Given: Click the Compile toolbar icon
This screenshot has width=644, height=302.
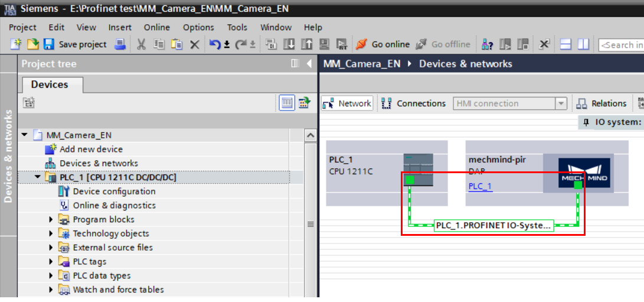Looking at the screenshot, I should pos(271,44).
